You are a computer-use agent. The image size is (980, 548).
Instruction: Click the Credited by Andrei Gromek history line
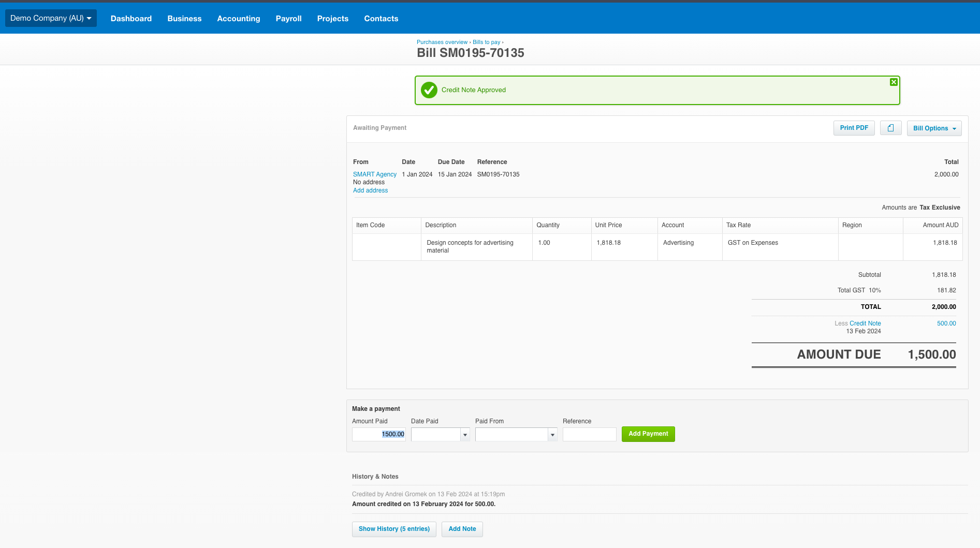click(x=428, y=494)
